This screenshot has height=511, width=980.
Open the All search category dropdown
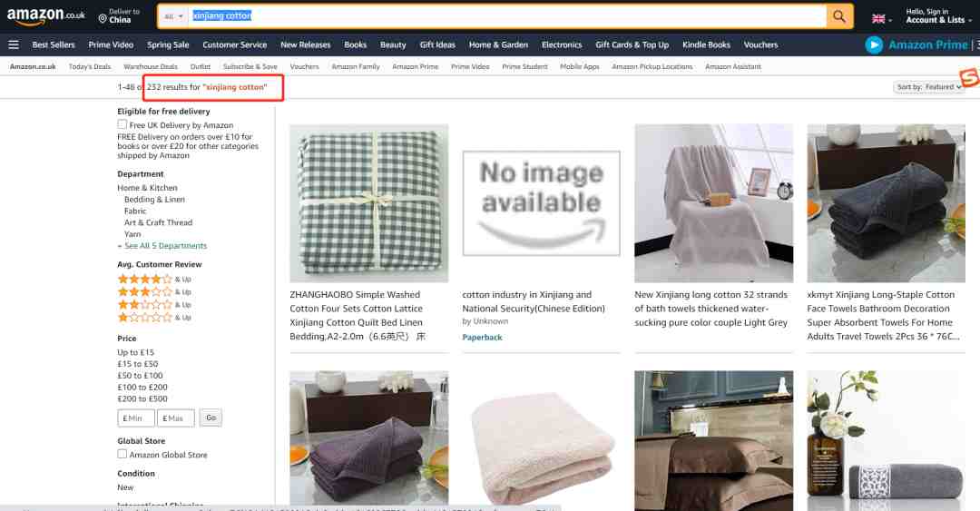173,16
